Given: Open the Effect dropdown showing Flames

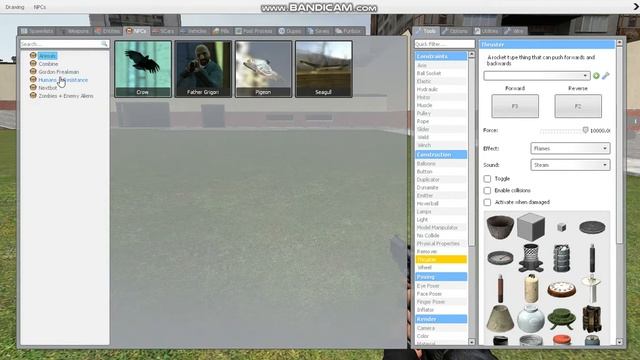Looking at the screenshot, I should point(570,148).
